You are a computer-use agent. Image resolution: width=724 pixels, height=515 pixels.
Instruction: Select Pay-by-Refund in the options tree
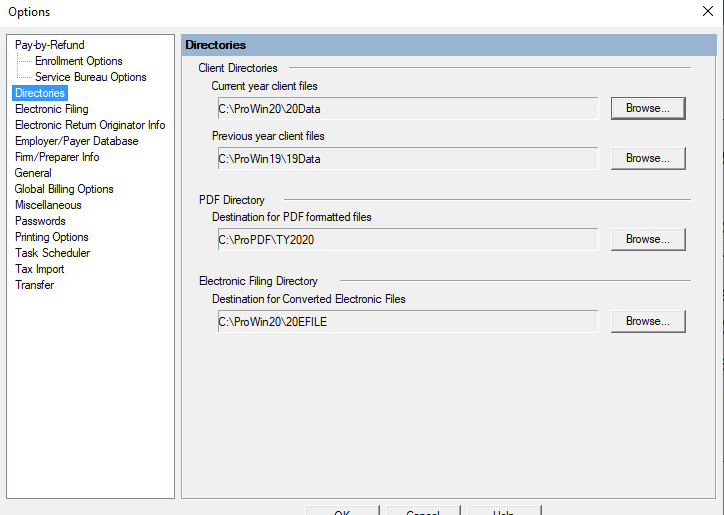[x=49, y=45]
